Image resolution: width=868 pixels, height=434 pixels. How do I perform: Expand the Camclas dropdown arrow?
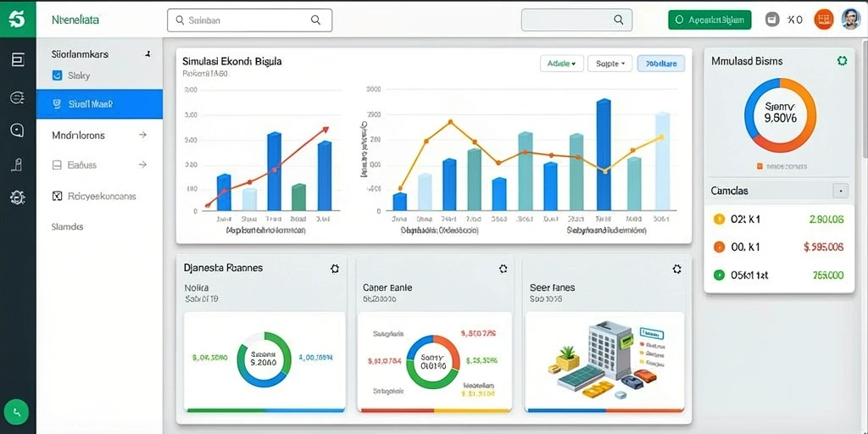point(840,191)
